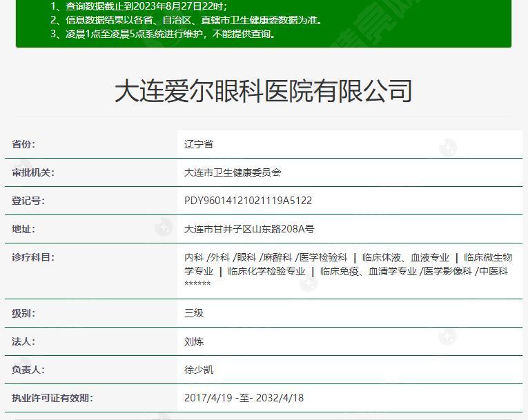
Task: Select address 大连市甘井子区山东路208A号
Action: tap(249, 229)
